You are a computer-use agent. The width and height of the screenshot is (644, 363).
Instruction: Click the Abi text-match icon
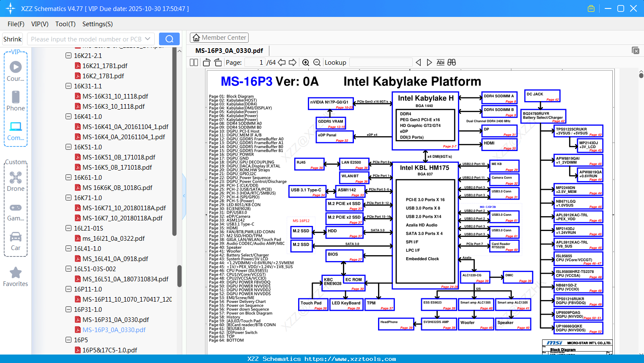pos(440,63)
